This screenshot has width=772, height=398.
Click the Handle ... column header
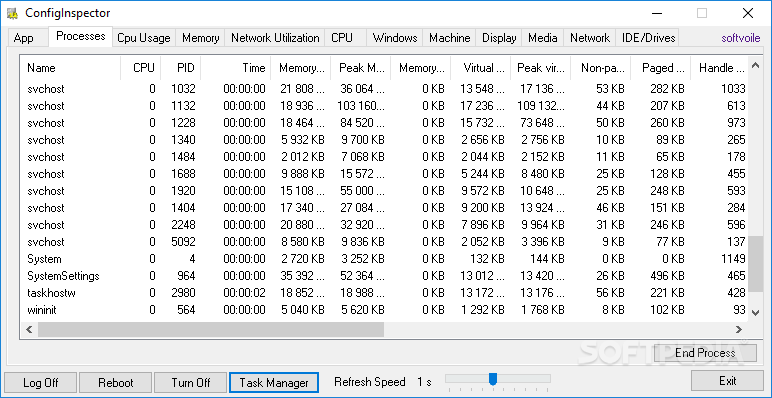(x=719, y=68)
